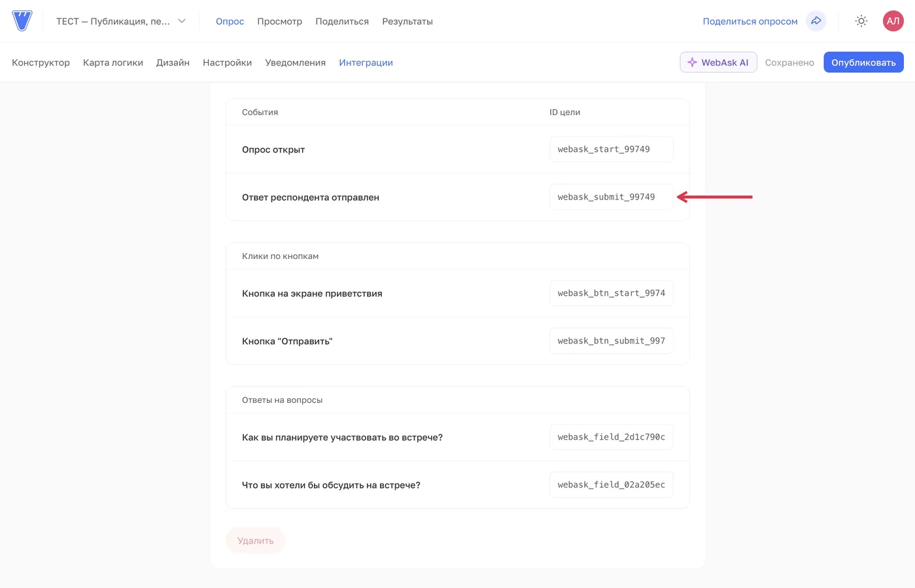Viewport: 915px width, 588px height.
Task: Open the Поделиться top tab
Action: [x=342, y=22]
